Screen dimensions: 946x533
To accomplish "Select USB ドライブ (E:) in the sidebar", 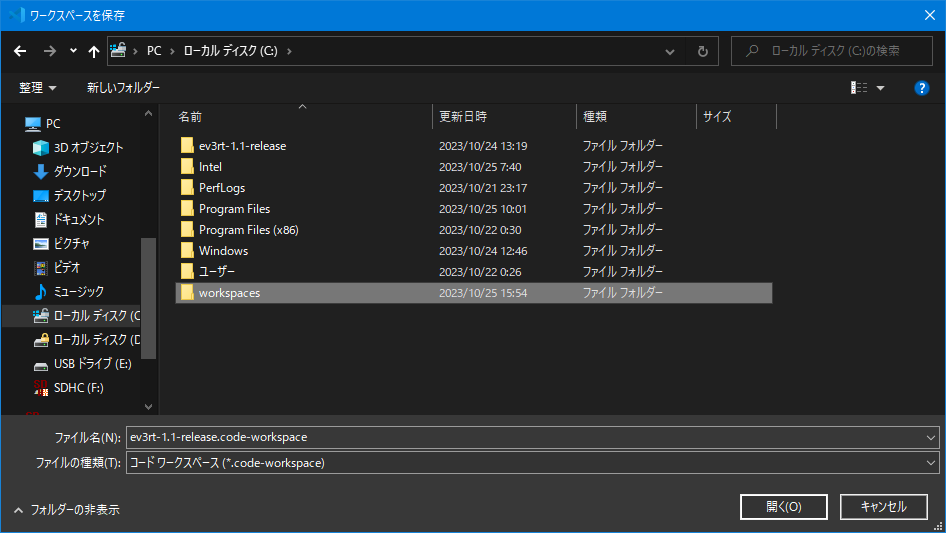I will [83, 364].
